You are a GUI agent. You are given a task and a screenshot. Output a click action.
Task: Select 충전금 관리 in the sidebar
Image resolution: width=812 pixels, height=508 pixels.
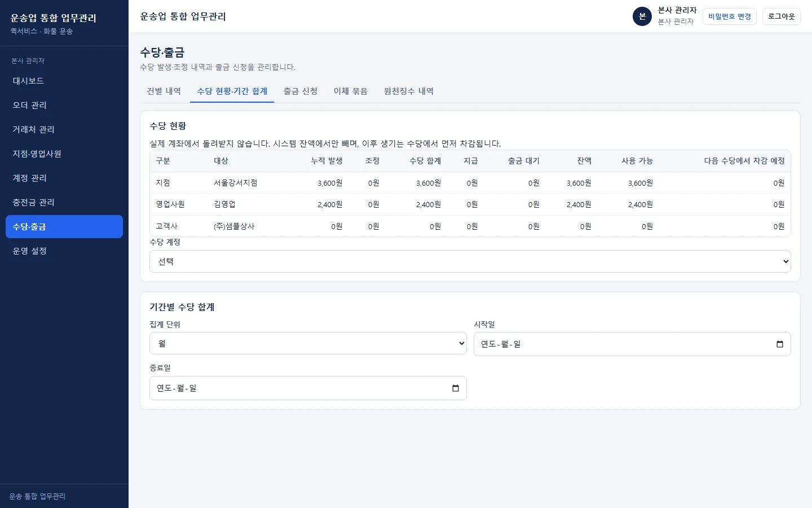tap(64, 203)
